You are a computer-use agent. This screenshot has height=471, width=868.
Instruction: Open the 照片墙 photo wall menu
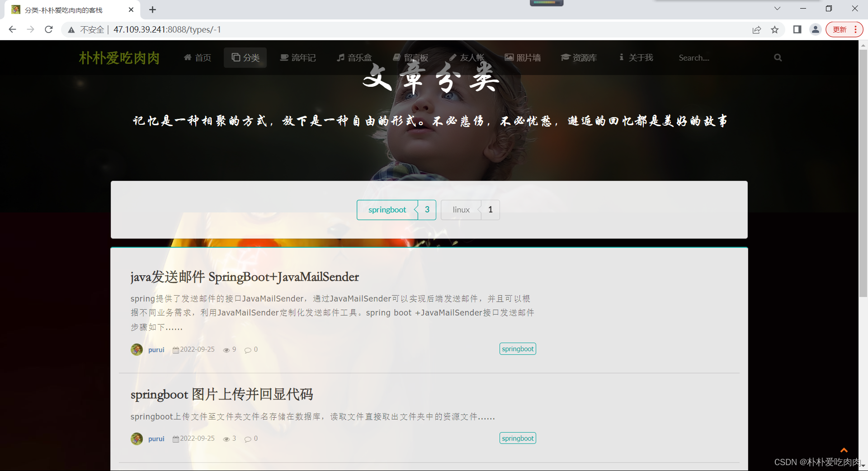[x=523, y=57]
